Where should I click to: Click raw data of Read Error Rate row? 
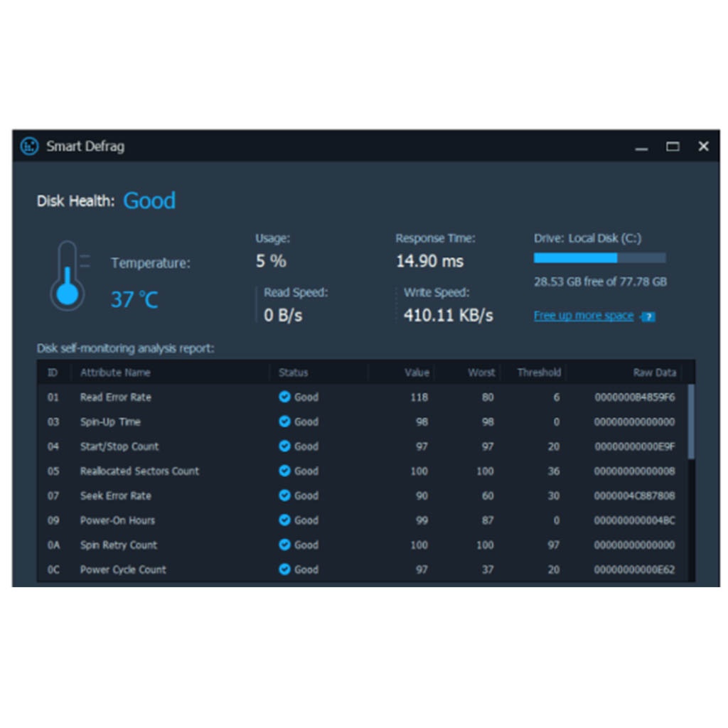634,397
